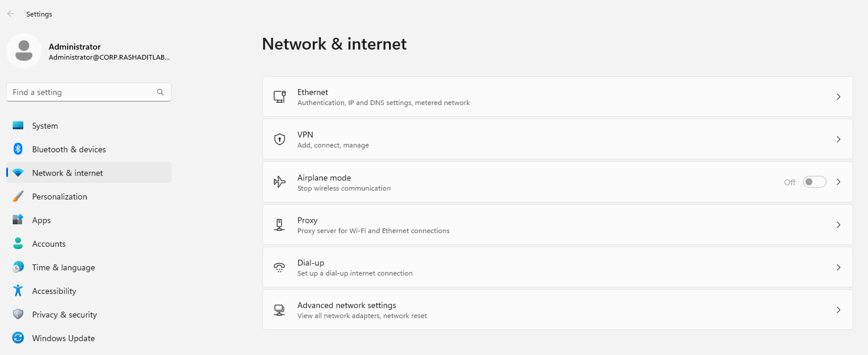
Task: Click the VPN shield icon
Action: (279, 139)
